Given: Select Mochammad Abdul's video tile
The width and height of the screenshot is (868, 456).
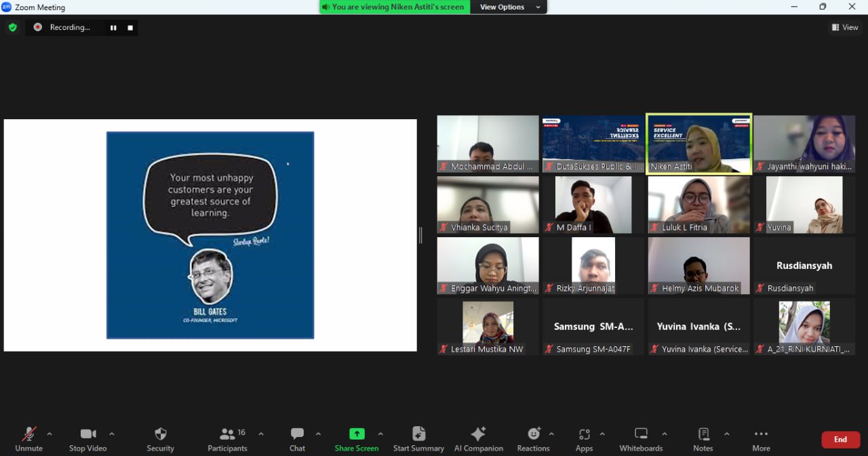Looking at the screenshot, I should pos(488,144).
